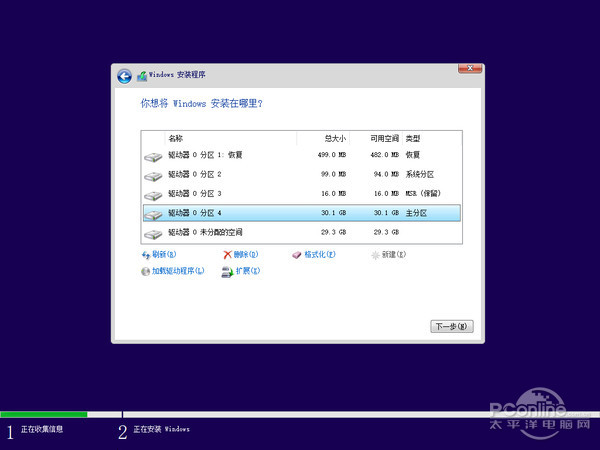
Task: Click drive icon of 驱动器 0 分区 1 恢复
Action: point(153,157)
